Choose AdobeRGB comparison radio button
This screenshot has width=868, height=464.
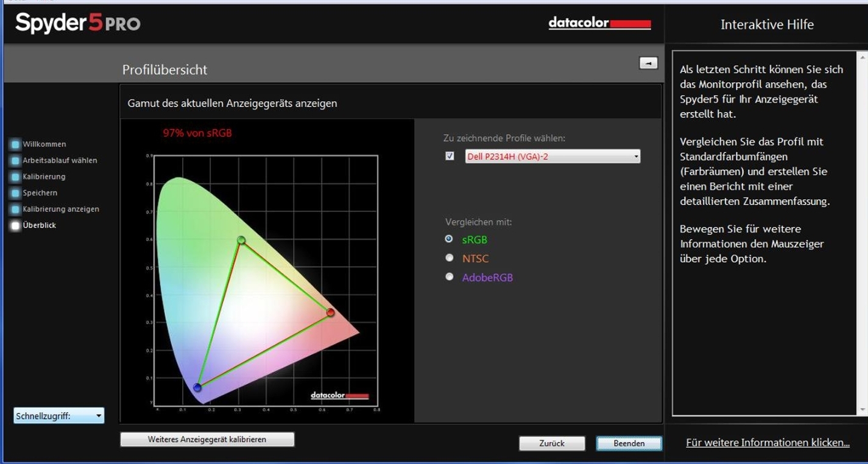click(x=450, y=277)
